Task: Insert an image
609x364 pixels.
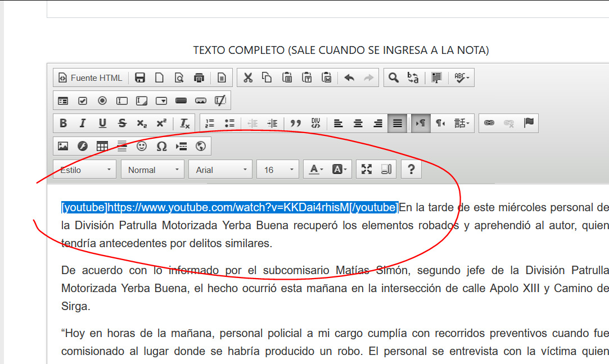Action: (x=63, y=146)
